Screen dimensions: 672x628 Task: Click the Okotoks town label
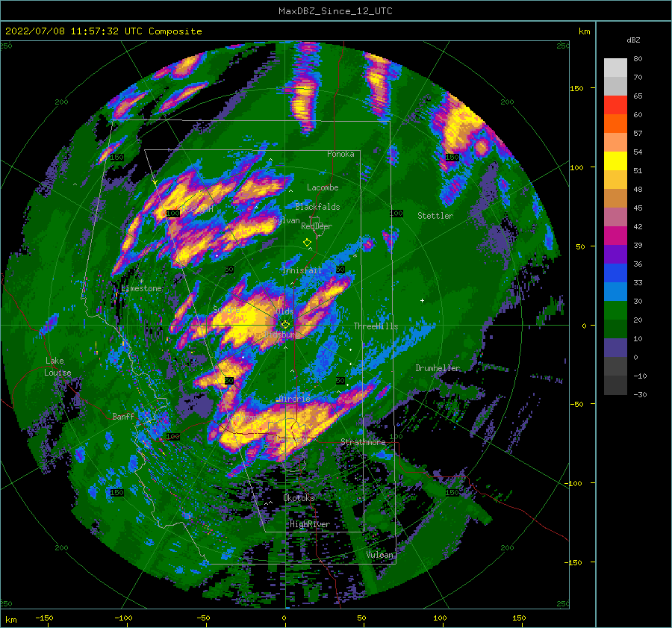[x=299, y=498]
